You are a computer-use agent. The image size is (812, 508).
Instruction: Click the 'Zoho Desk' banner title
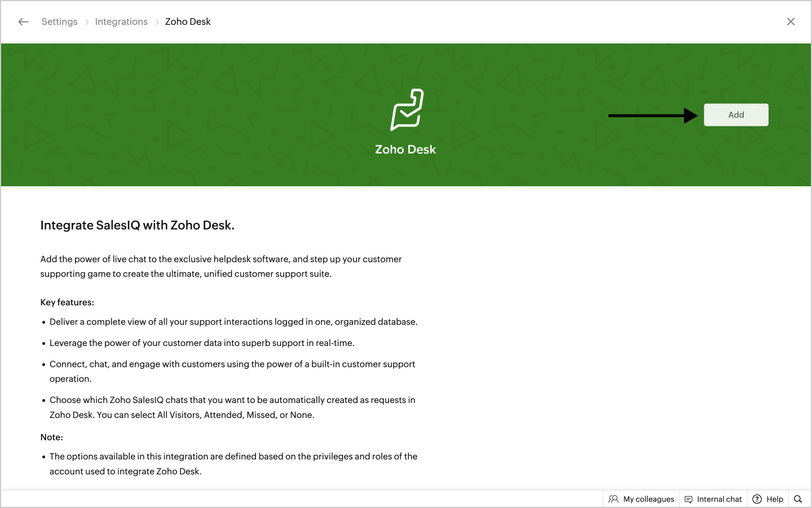pos(405,150)
